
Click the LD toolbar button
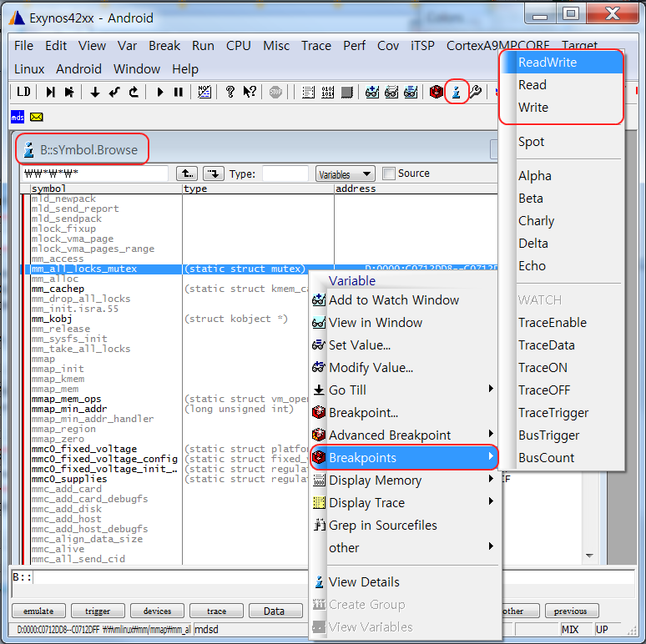coord(23,92)
